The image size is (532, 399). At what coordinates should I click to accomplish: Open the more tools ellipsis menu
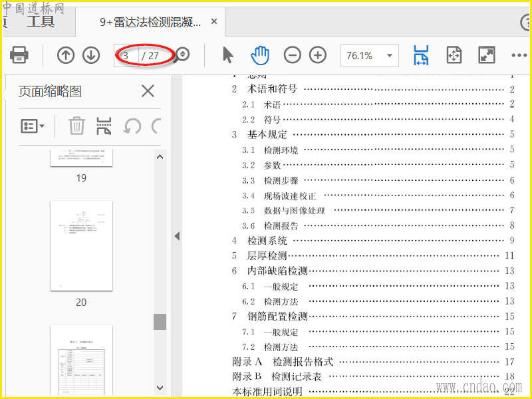519,55
